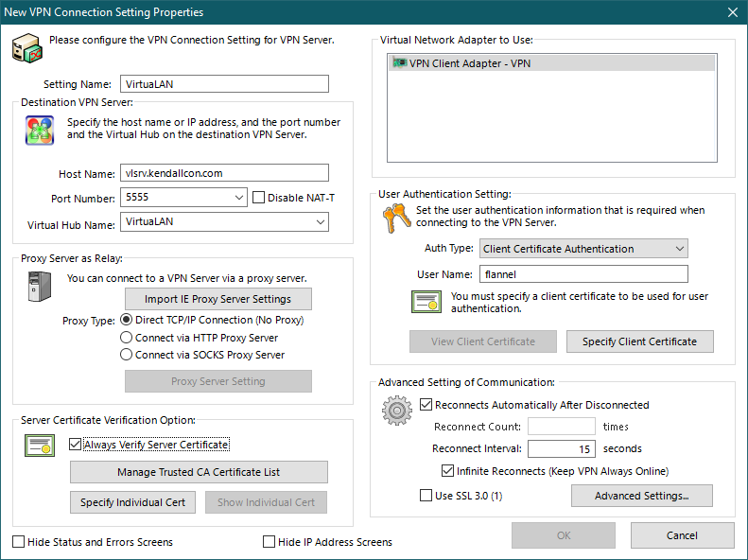Select Connect via HTTP Proxy Server
Viewport: 748px width, 560px height.
(127, 338)
